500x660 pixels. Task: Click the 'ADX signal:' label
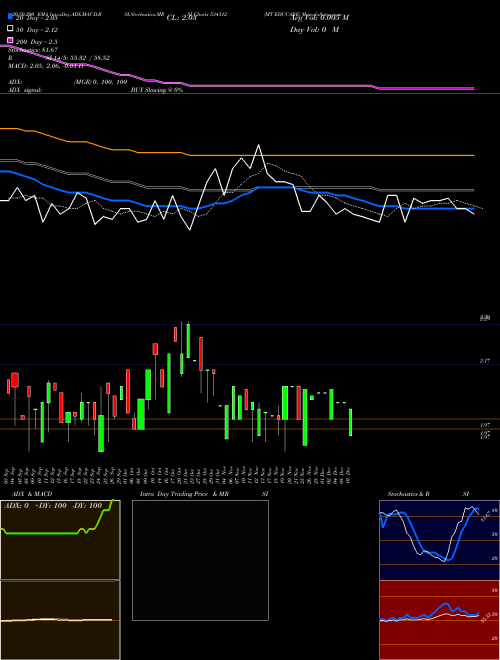pos(25,90)
